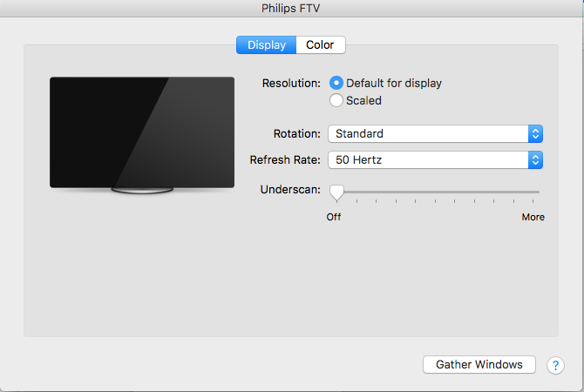Viewport: 584px width, 392px height.
Task: Click the Resolution label
Action: pyautogui.click(x=291, y=83)
